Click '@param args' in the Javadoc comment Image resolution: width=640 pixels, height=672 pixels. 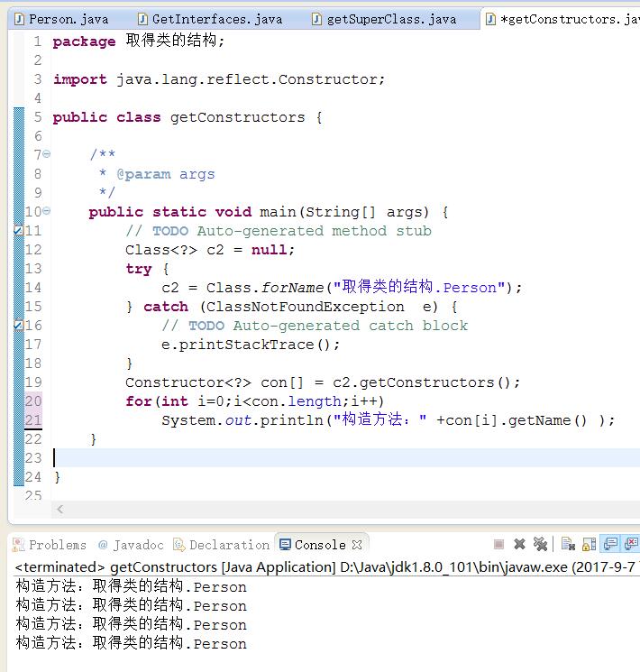point(165,174)
